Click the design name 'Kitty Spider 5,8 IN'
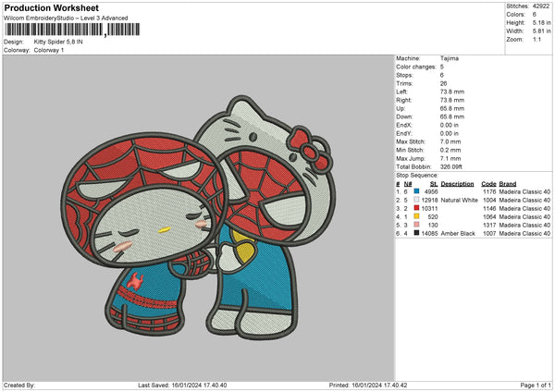 tap(58, 42)
